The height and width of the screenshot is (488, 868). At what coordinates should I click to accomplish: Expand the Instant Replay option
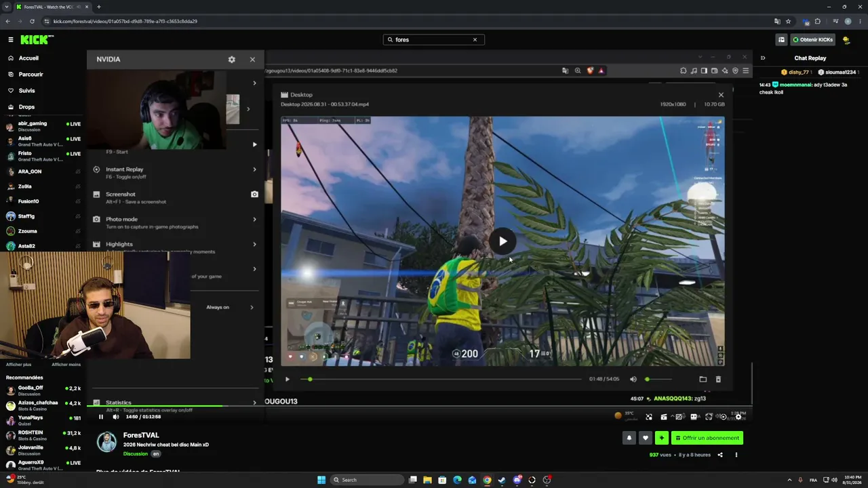click(x=255, y=169)
